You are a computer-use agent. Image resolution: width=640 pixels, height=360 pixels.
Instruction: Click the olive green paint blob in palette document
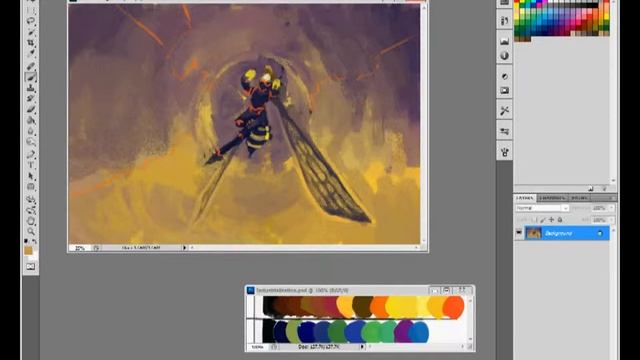(x=293, y=331)
